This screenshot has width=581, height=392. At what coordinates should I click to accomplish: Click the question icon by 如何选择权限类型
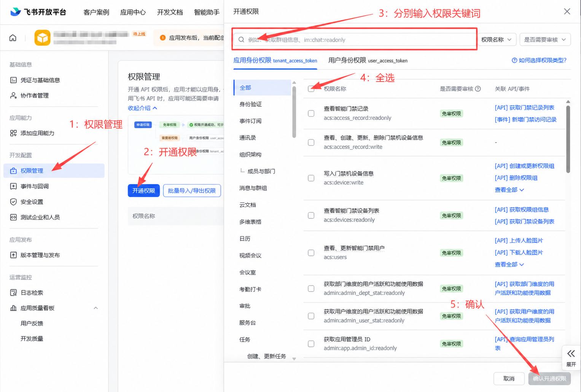514,61
